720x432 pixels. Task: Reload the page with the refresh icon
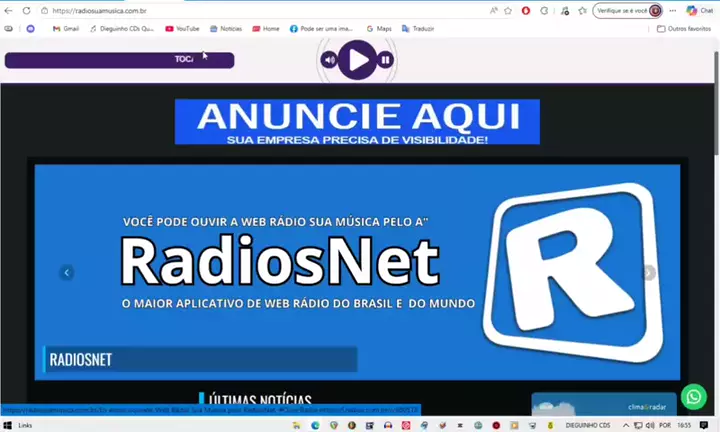click(x=27, y=11)
